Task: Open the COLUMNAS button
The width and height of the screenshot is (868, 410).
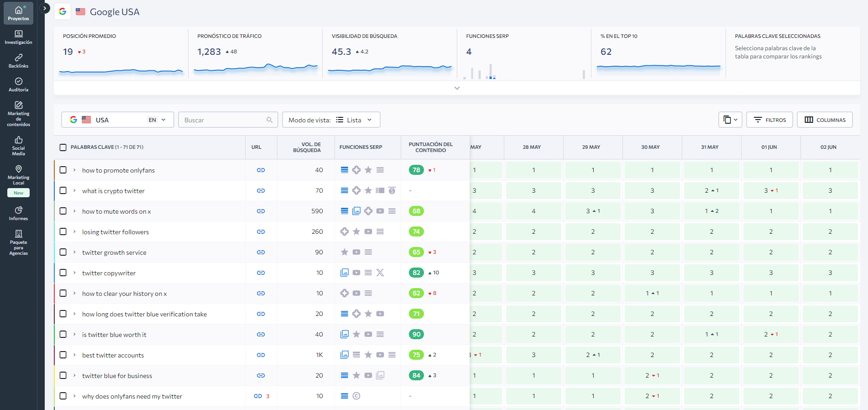Action: click(x=825, y=120)
